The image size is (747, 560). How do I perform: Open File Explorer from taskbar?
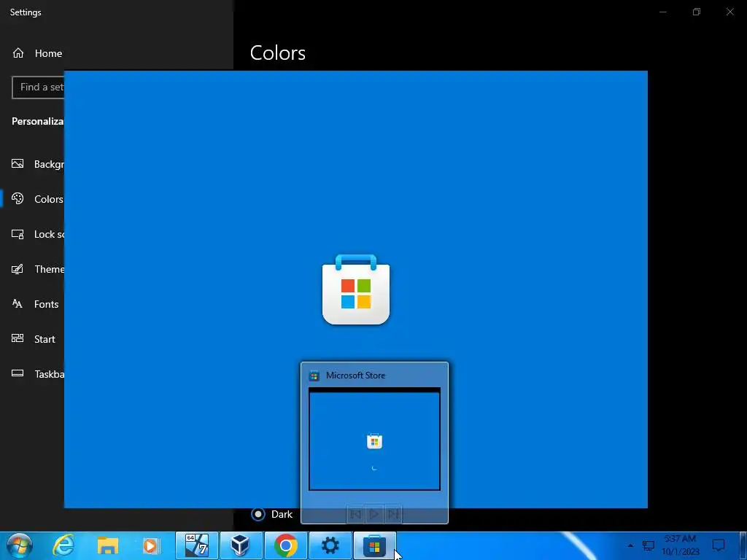(x=108, y=545)
